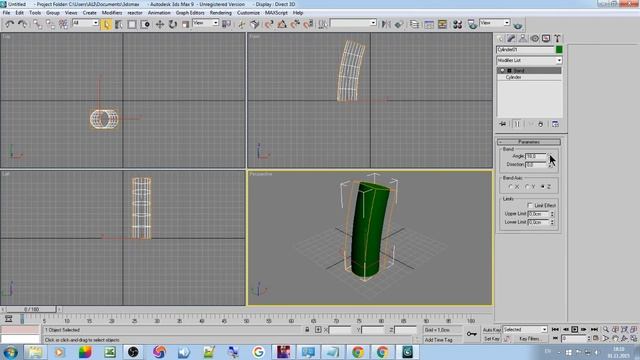Click the Bend Direction value field

point(536,164)
